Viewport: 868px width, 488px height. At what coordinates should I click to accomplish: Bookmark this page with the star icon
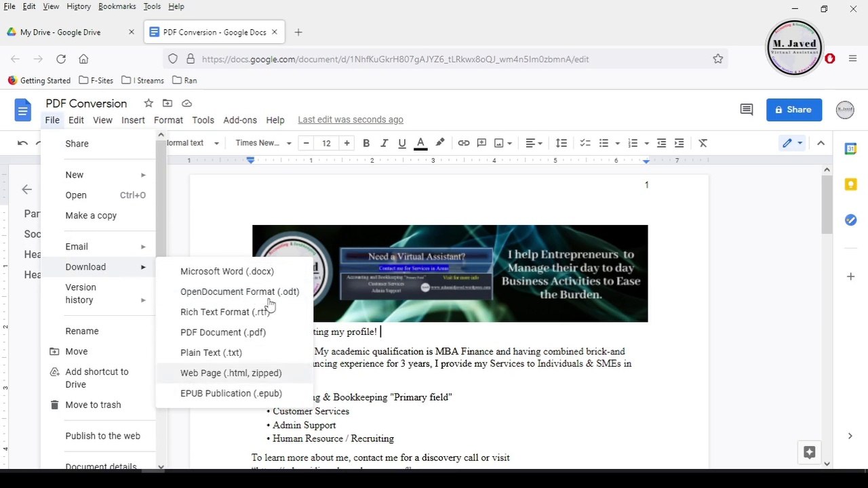pos(718,59)
